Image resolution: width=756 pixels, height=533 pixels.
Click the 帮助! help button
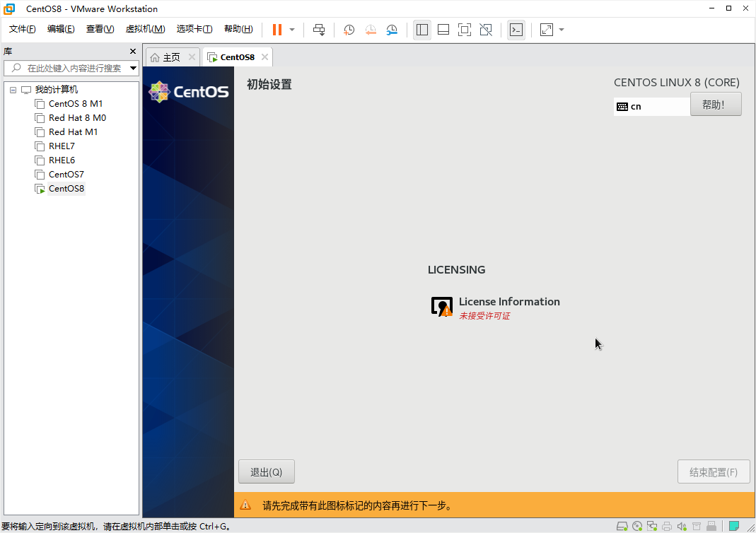point(716,105)
